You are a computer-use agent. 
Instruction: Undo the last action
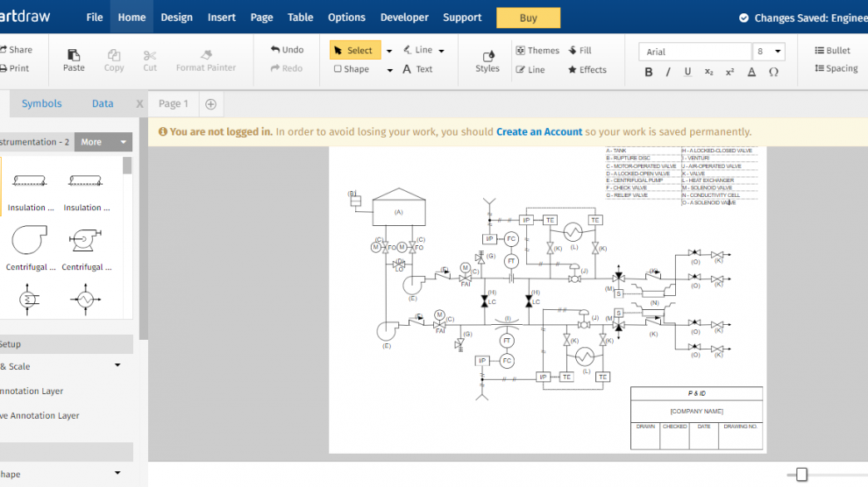point(287,50)
